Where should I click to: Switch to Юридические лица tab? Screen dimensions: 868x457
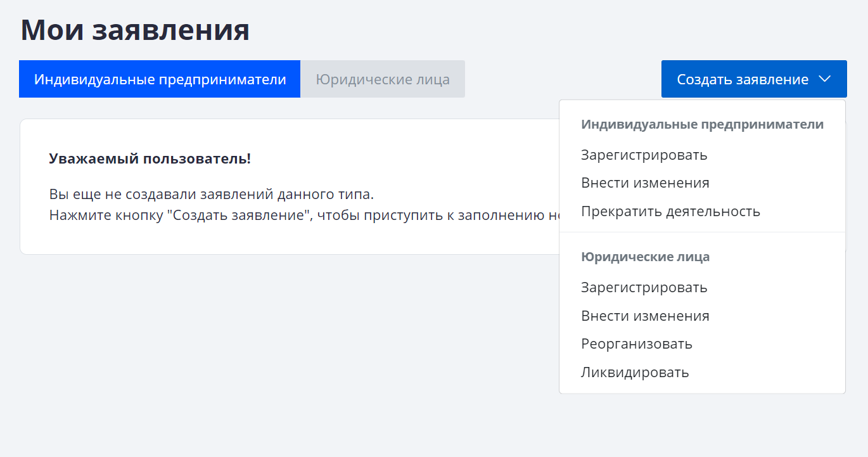(383, 79)
